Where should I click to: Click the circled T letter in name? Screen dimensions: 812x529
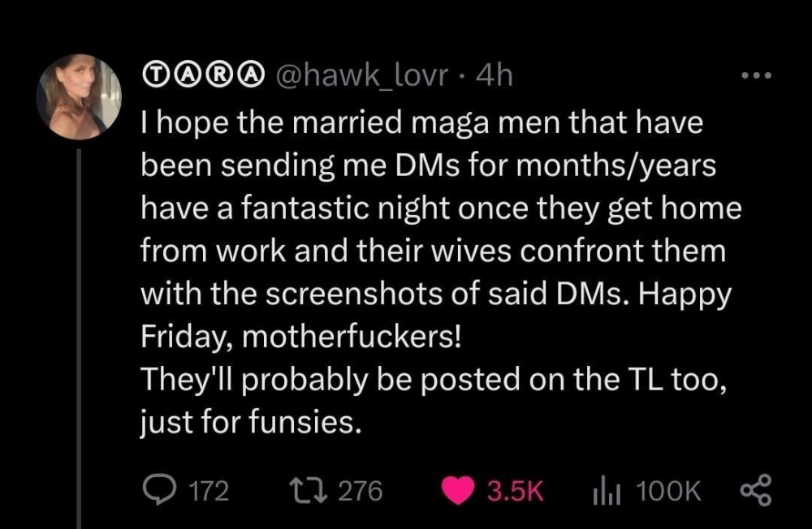(153, 77)
